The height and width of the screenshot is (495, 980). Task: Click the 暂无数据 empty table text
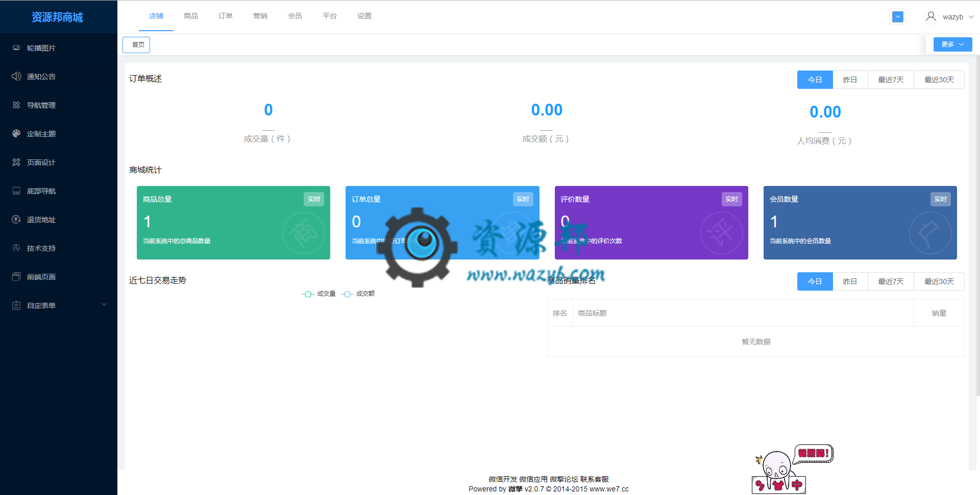click(x=756, y=342)
